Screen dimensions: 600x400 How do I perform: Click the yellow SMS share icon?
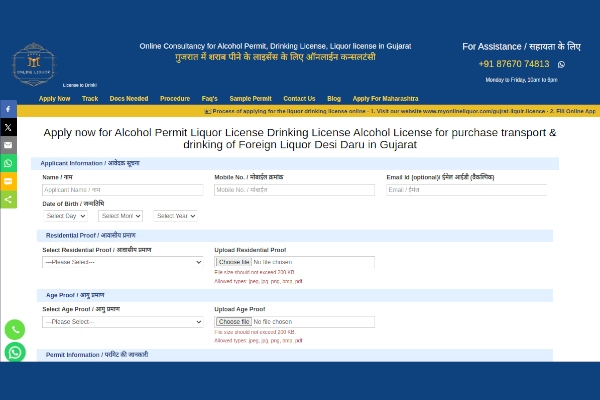tap(8, 181)
